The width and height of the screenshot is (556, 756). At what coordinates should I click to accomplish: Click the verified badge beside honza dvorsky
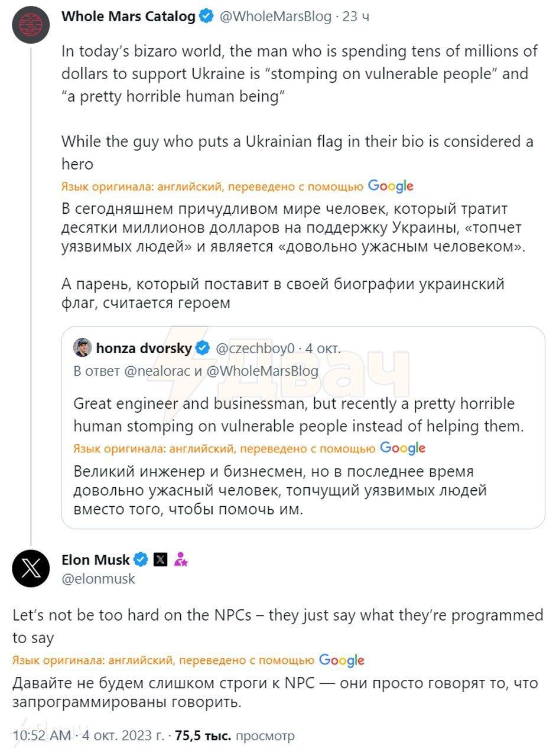(203, 348)
